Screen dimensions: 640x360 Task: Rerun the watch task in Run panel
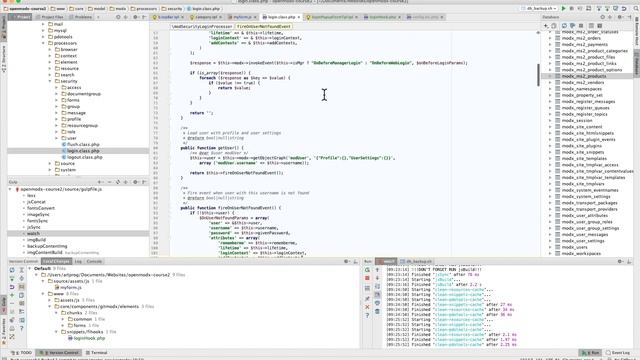[x=367, y=270]
